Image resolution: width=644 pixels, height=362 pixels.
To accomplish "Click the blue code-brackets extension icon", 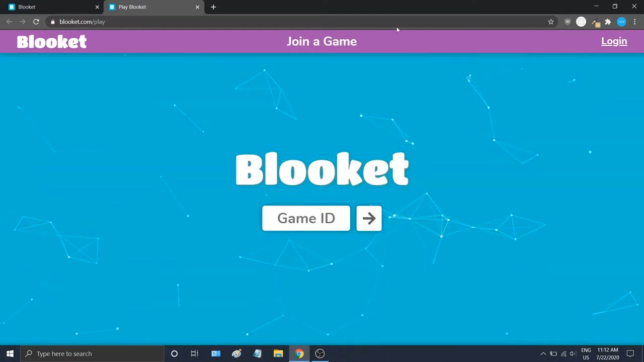I will click(621, 22).
